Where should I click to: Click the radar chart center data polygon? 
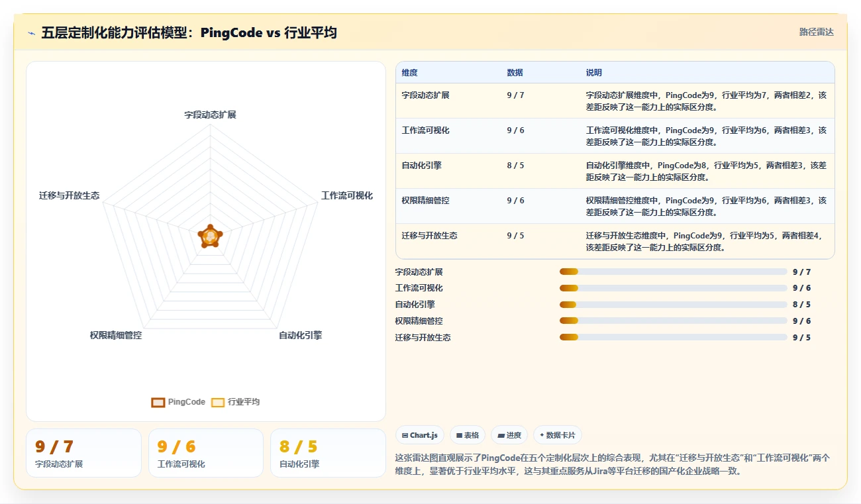(210, 236)
